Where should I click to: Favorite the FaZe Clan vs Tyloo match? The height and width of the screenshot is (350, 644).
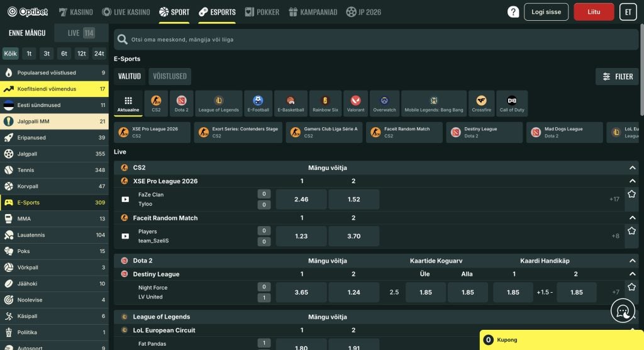tap(631, 194)
